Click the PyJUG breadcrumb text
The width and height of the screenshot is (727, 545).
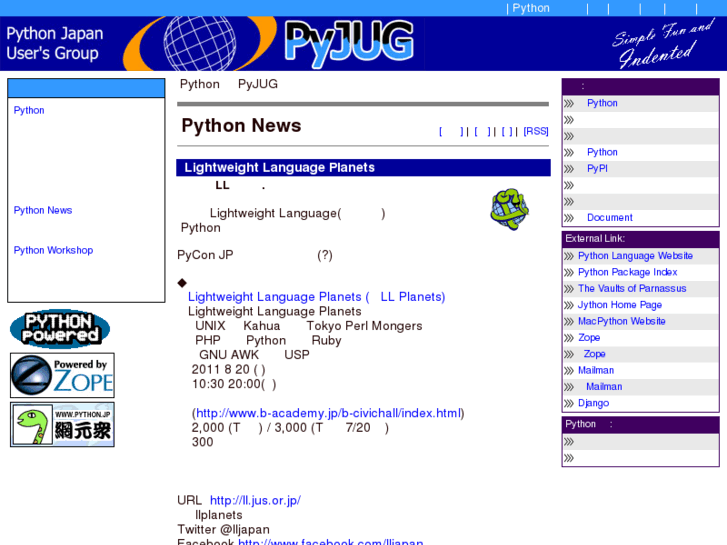(258, 84)
